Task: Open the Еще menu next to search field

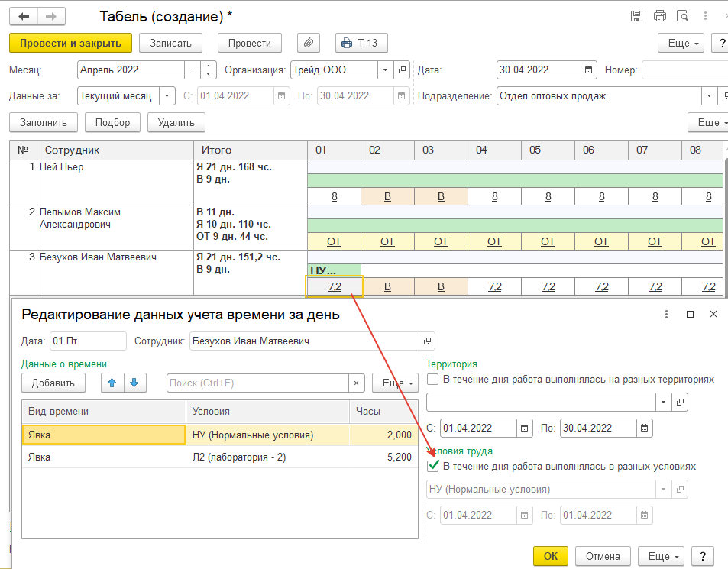Action: pyautogui.click(x=395, y=383)
